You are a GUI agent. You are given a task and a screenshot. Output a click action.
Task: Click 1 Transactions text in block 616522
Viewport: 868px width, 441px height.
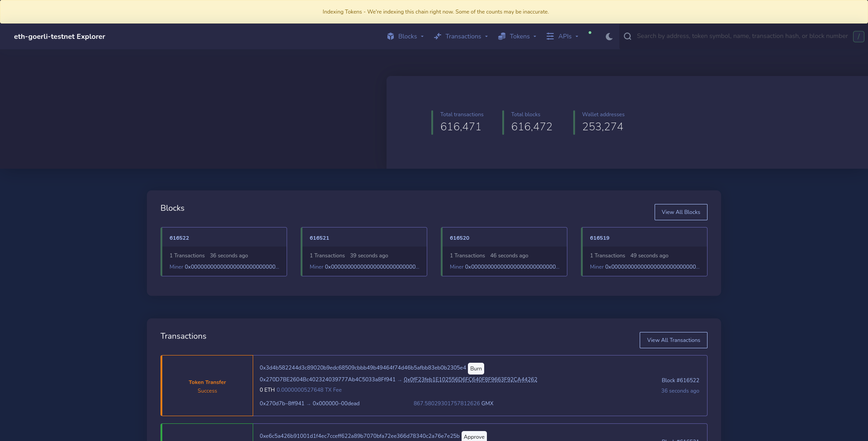(x=187, y=256)
